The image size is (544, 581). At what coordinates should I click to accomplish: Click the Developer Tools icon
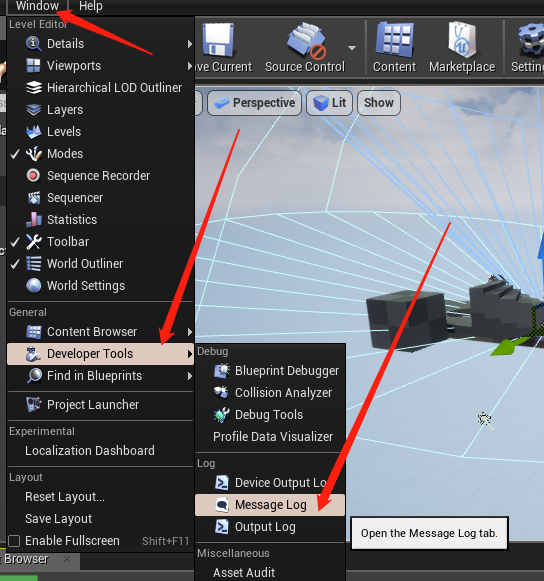click(x=34, y=353)
